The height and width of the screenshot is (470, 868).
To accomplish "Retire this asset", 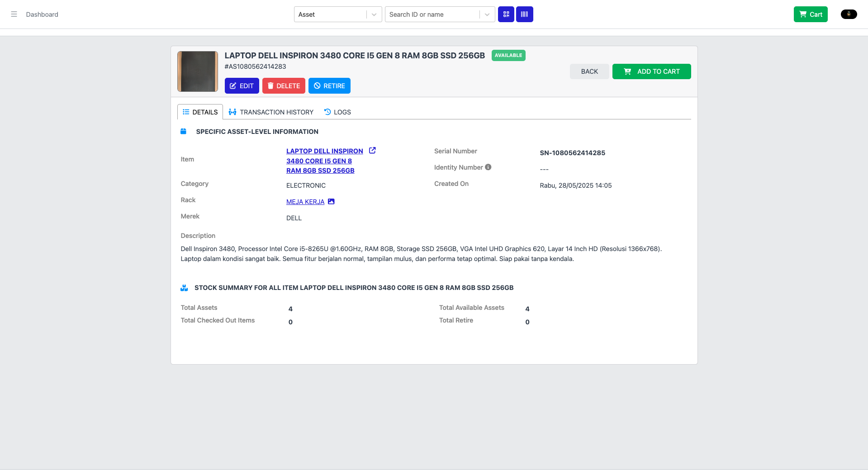I will pyautogui.click(x=329, y=86).
